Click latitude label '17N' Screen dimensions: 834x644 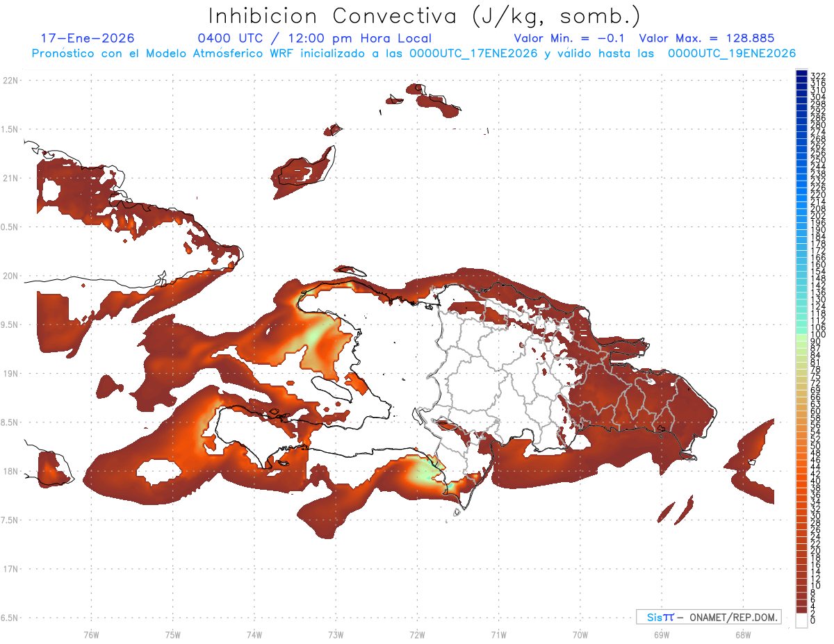(x=10, y=569)
